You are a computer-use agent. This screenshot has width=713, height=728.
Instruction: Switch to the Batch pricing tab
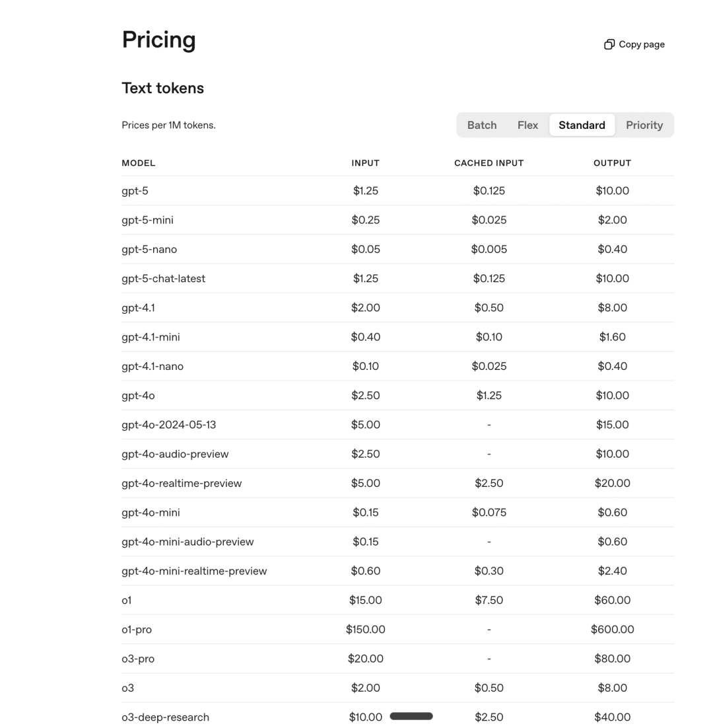pos(482,125)
